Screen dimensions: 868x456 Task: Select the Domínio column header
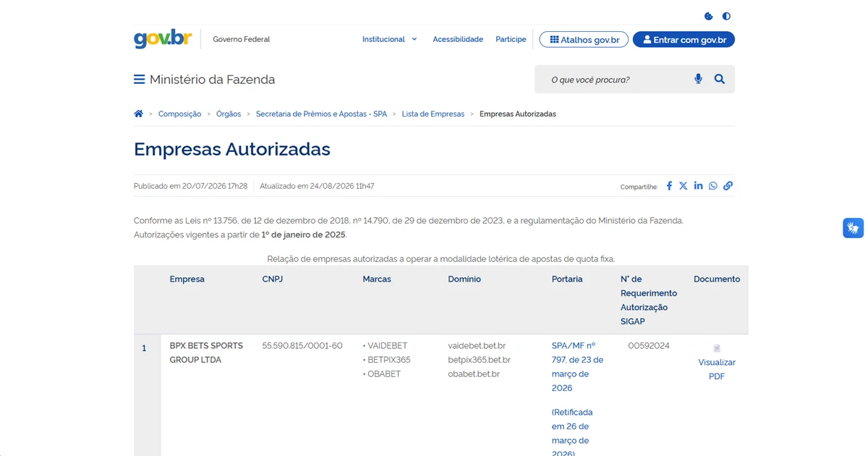pyautogui.click(x=464, y=279)
